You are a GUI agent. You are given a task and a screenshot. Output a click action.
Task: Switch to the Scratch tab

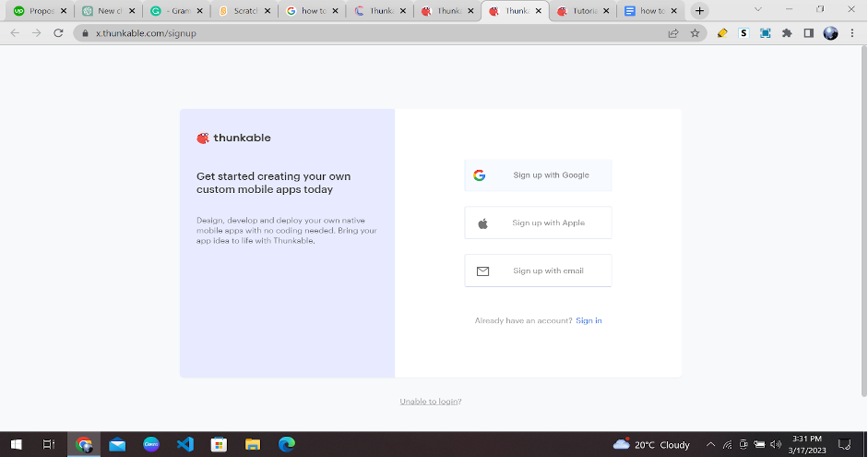click(x=244, y=10)
